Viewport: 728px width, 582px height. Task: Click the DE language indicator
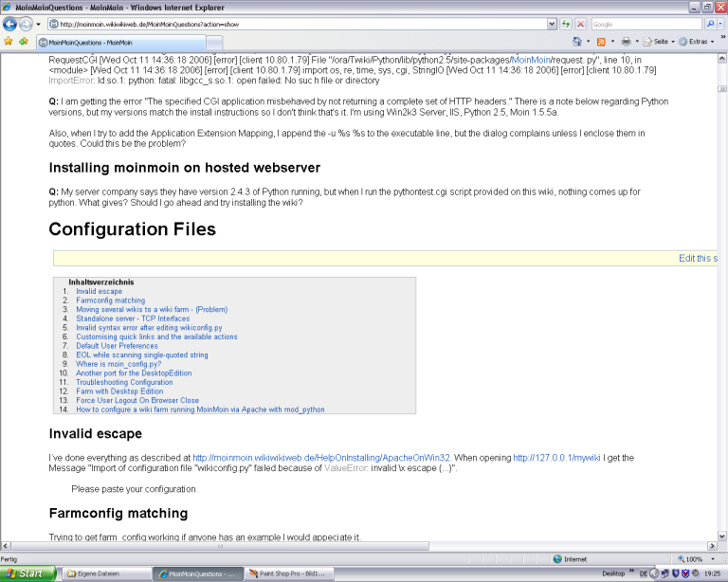pos(644,573)
